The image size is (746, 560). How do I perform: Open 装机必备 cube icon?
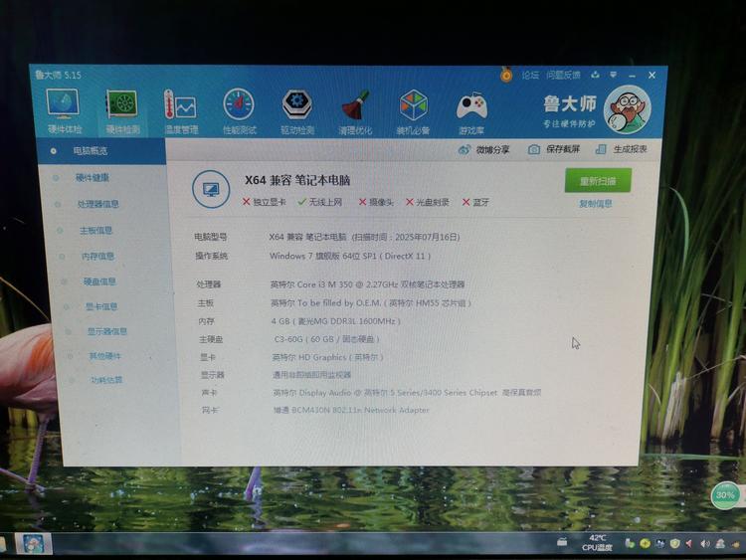(x=414, y=112)
